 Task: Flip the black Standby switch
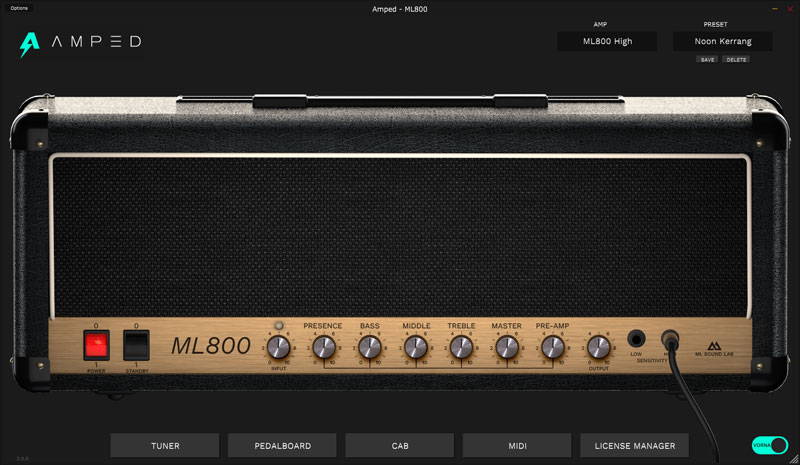(136, 345)
